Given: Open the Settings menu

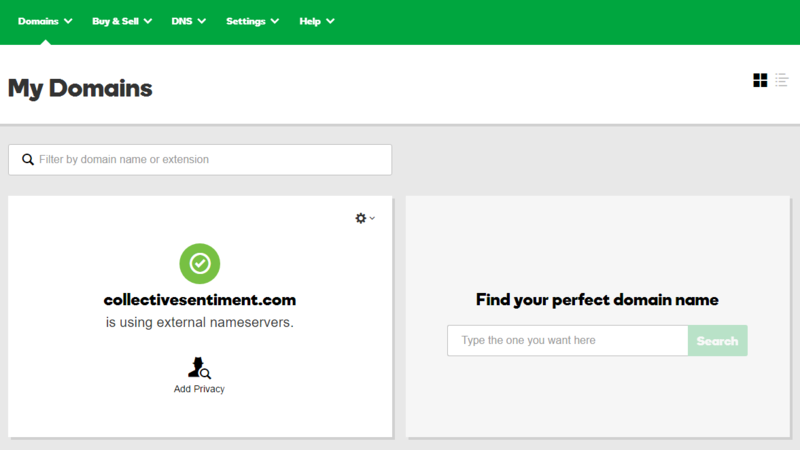Looking at the screenshot, I should (252, 21).
